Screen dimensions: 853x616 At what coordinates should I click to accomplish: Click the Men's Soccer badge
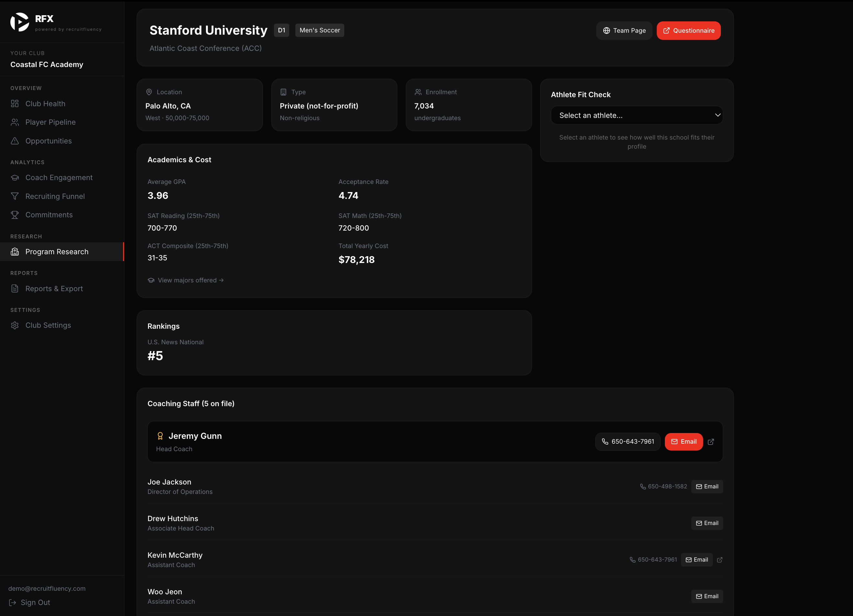click(319, 30)
